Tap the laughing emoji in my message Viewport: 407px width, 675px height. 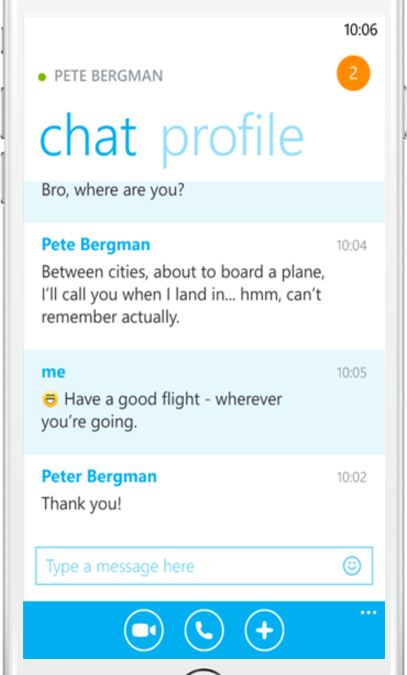pos(50,399)
